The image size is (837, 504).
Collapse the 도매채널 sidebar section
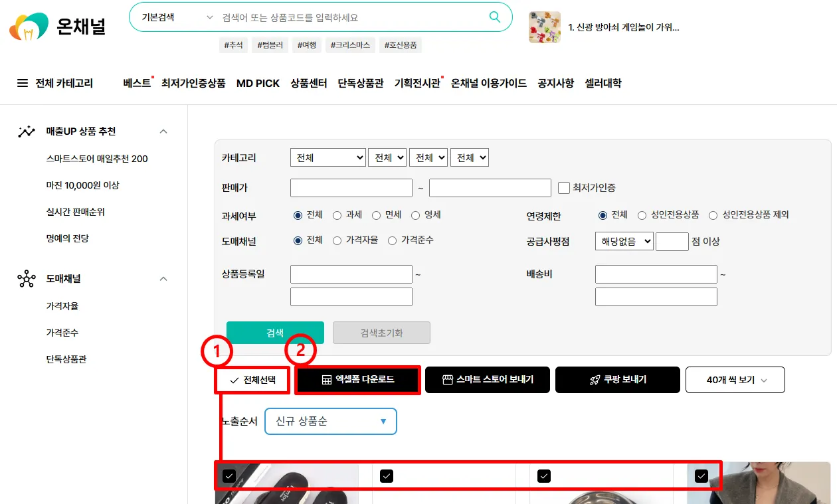pyautogui.click(x=163, y=279)
